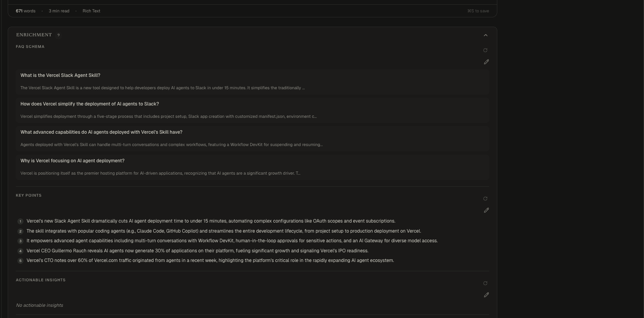The width and height of the screenshot is (644, 318).
Task: Open 'Why is Vercel focusing on AI agent deployment?'
Action: 72,161
